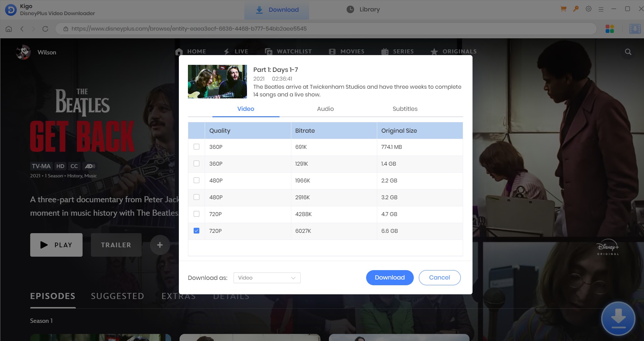Click the browser home icon

coord(9,29)
